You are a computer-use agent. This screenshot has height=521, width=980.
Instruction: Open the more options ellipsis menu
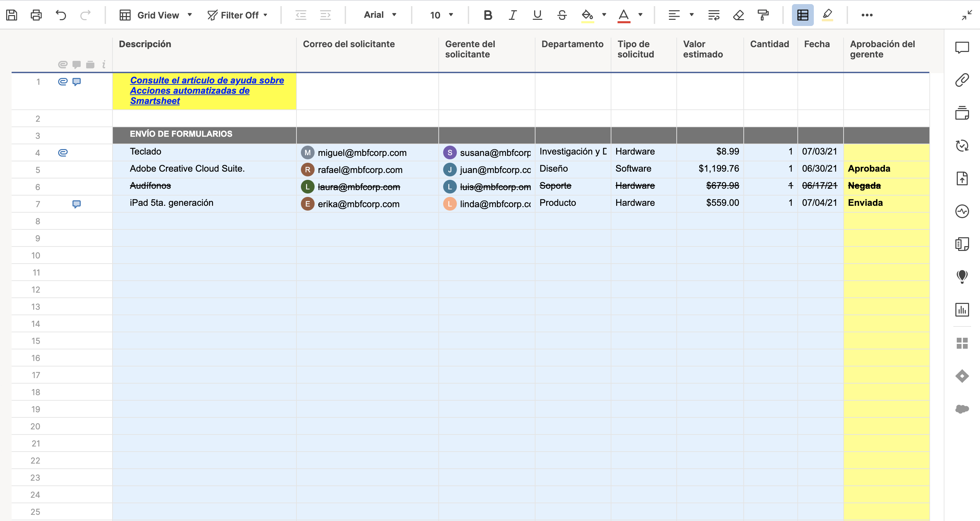[x=866, y=15]
